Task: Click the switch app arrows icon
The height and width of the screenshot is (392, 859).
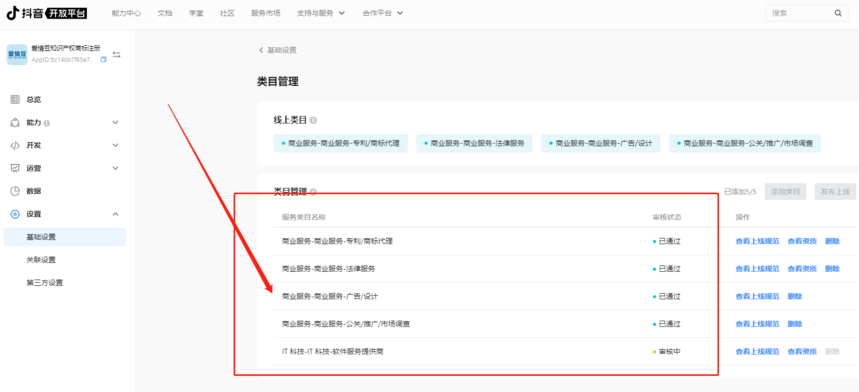Action: pyautogui.click(x=117, y=55)
